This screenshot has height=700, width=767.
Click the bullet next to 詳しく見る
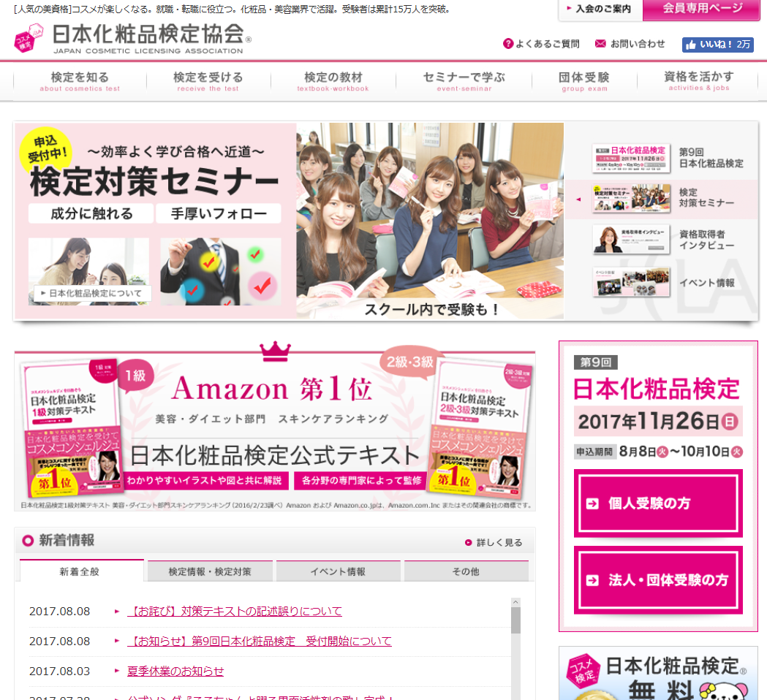click(468, 543)
